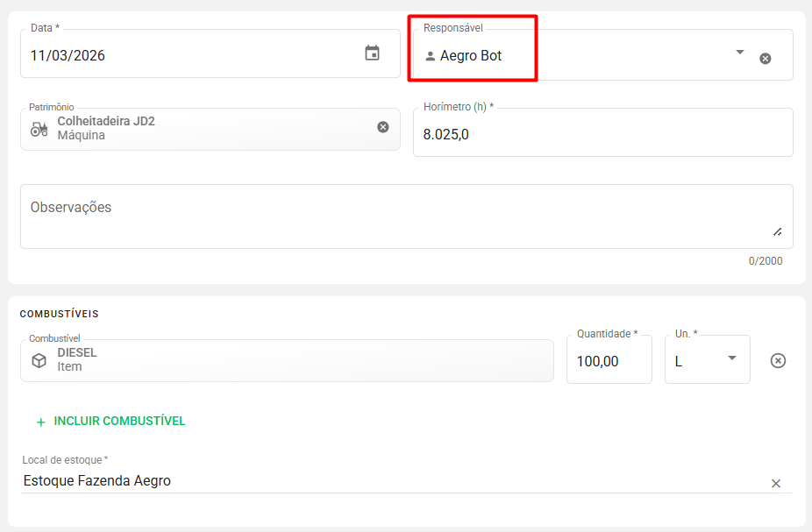The height and width of the screenshot is (532, 812).
Task: Click the box icon next to DIESEL
Action: point(39,360)
